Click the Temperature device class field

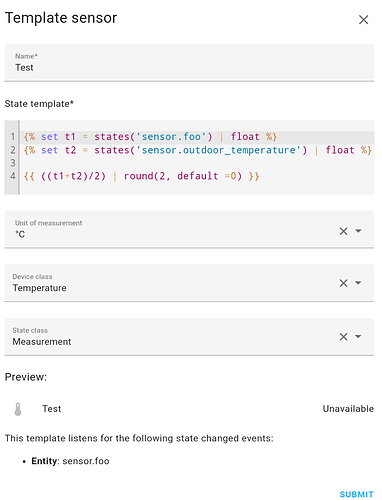click(189, 283)
